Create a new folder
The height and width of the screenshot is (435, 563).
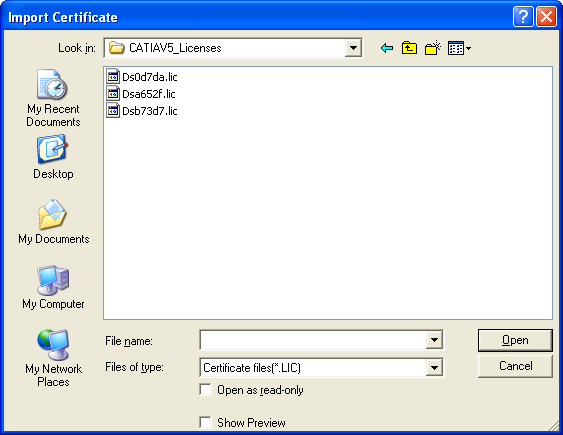[x=433, y=48]
